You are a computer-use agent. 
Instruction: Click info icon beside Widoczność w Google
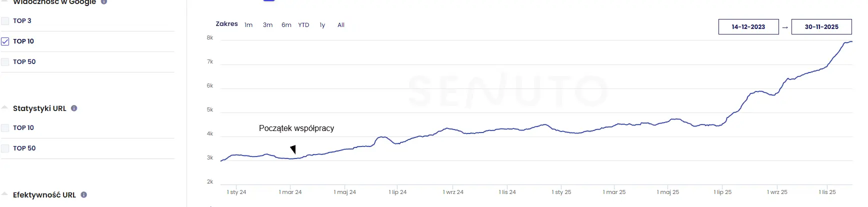click(104, 2)
